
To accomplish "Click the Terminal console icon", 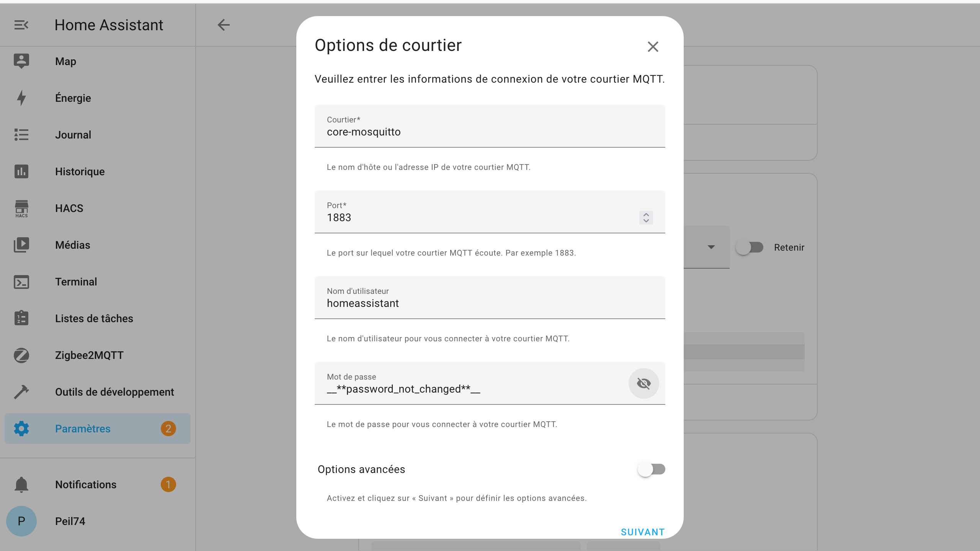I will (x=21, y=282).
